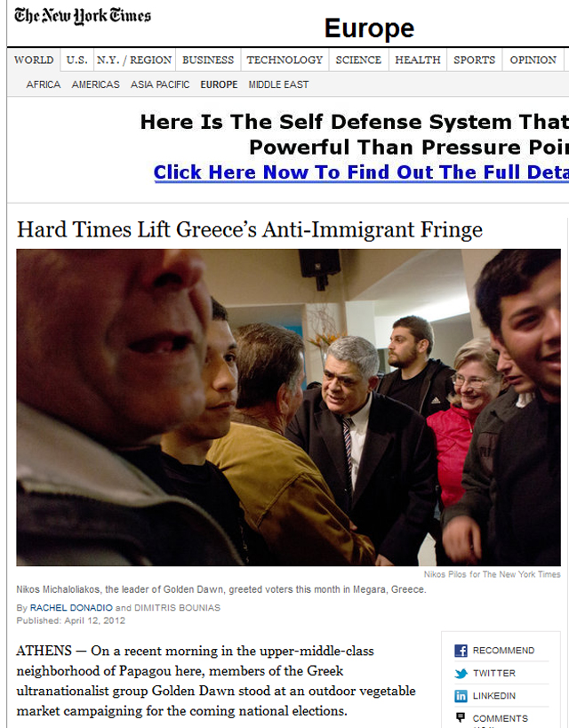The image size is (569, 728).
Task: Switch to the Technology tab
Action: coord(284,60)
